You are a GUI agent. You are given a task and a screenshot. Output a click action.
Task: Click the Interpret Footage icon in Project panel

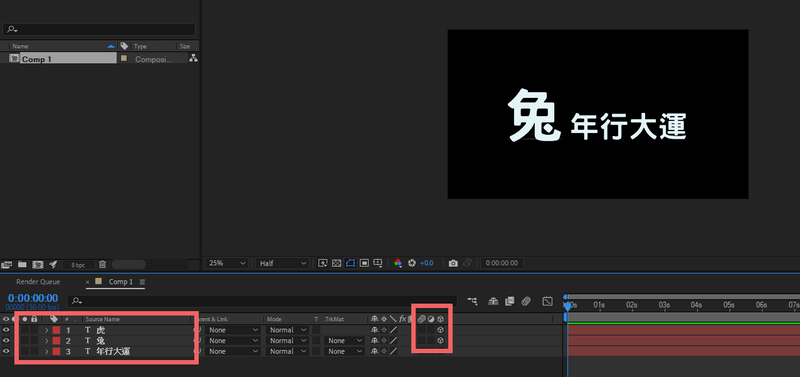7,264
